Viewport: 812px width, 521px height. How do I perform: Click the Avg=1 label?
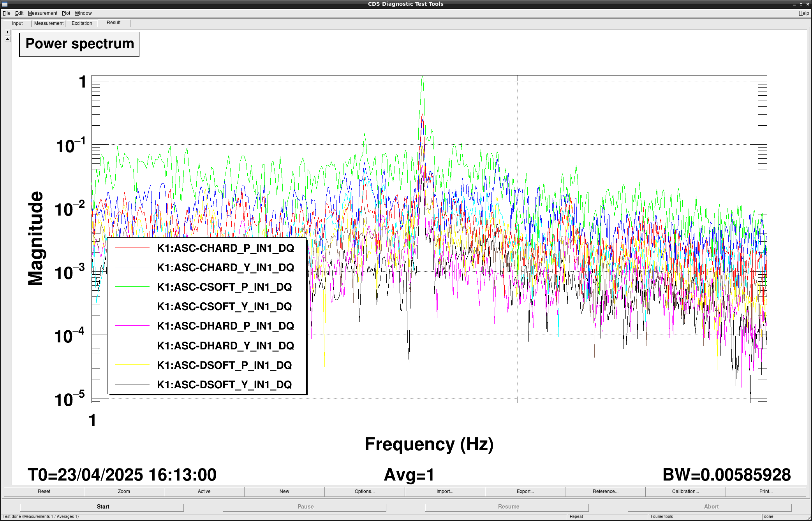pyautogui.click(x=409, y=475)
